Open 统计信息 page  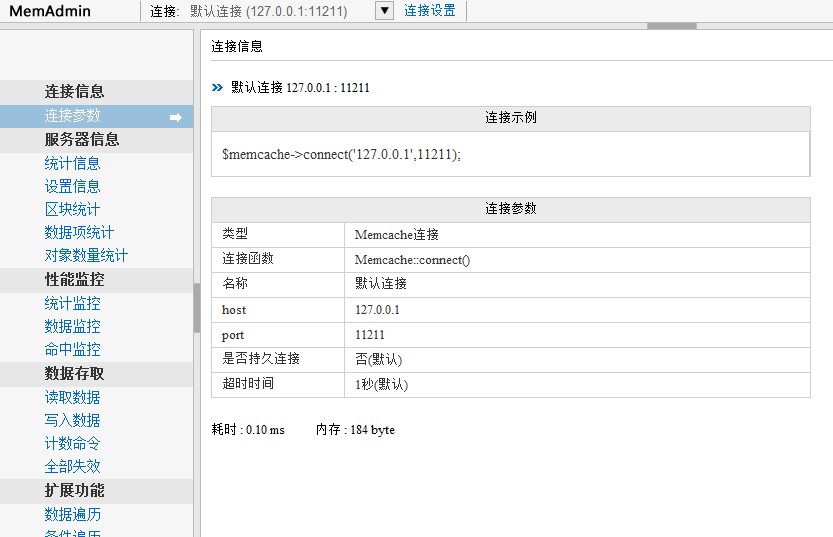[x=72, y=163]
